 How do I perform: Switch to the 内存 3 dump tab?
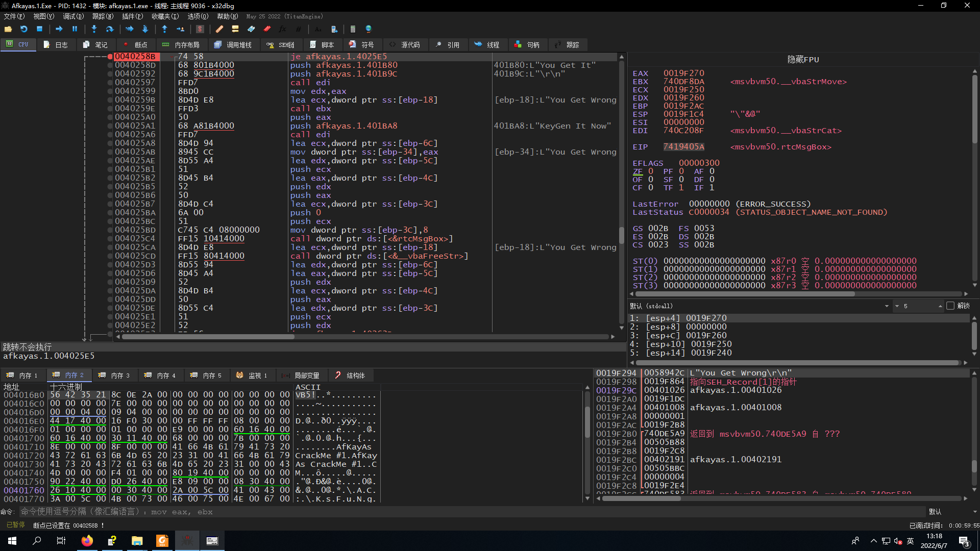tap(114, 375)
